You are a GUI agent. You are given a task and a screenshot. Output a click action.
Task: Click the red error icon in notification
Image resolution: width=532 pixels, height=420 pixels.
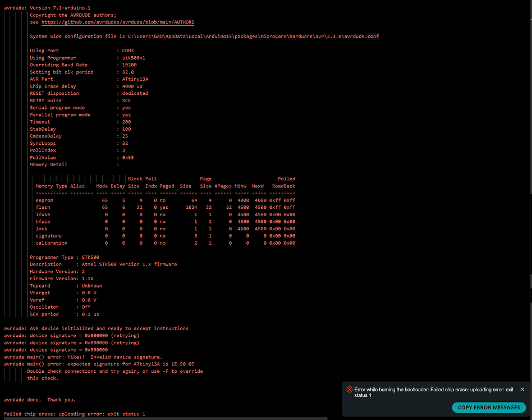pos(349,390)
